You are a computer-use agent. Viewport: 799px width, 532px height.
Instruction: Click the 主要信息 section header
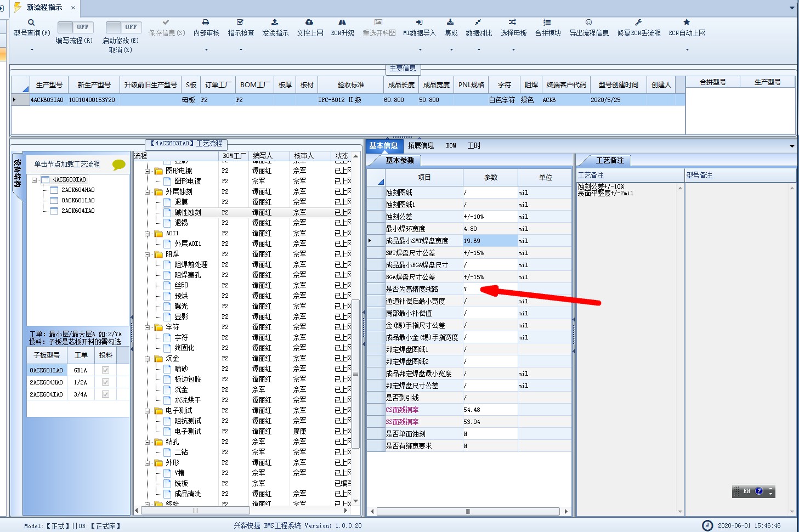pos(403,69)
